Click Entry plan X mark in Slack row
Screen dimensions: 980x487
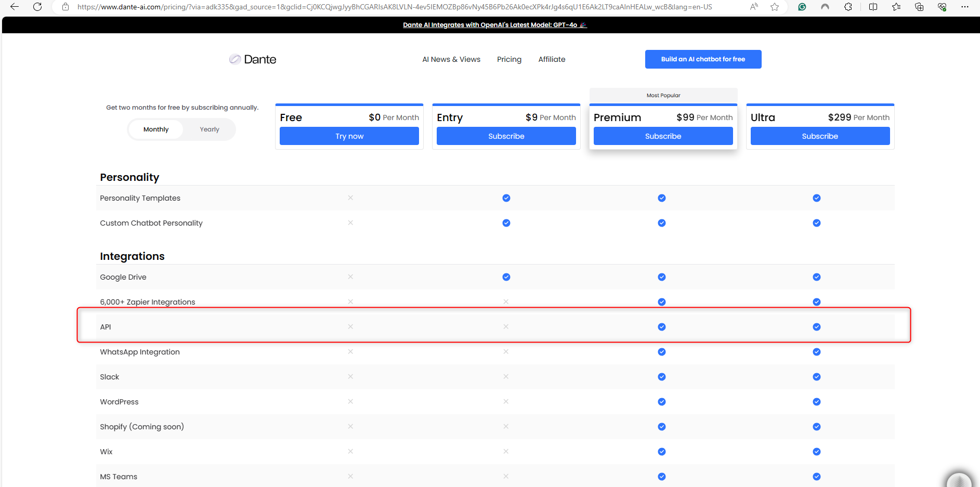coord(506,377)
